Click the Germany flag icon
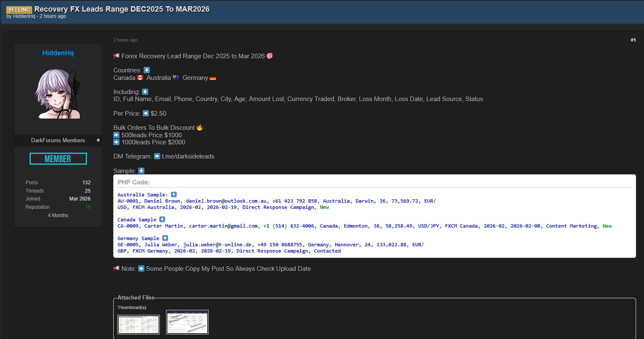 click(213, 78)
